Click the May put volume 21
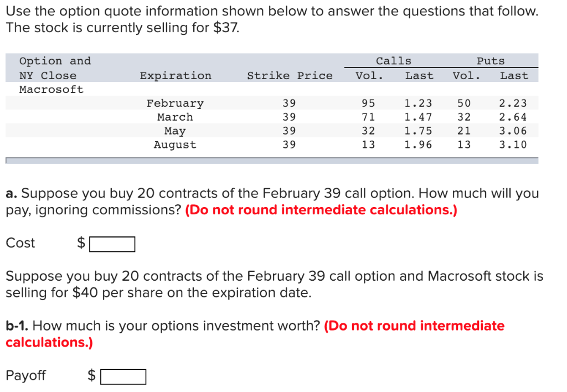This screenshot has height=392, width=567. tap(464, 131)
